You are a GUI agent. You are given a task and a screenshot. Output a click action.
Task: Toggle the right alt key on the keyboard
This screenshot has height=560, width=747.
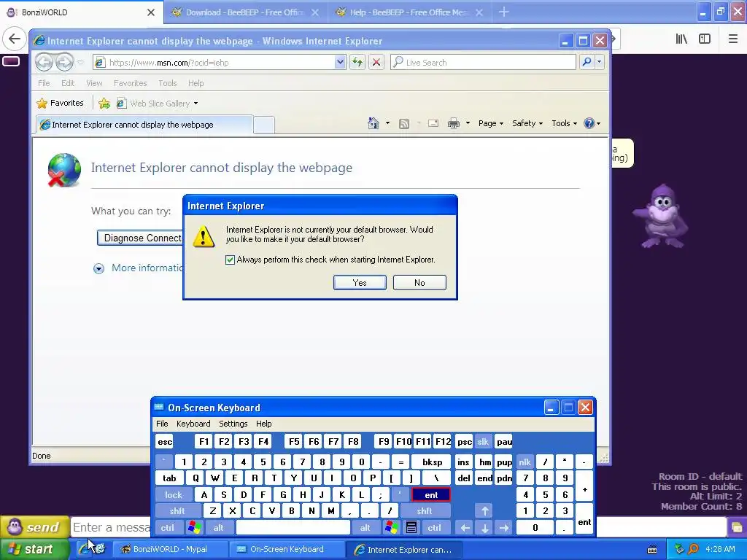365,528
